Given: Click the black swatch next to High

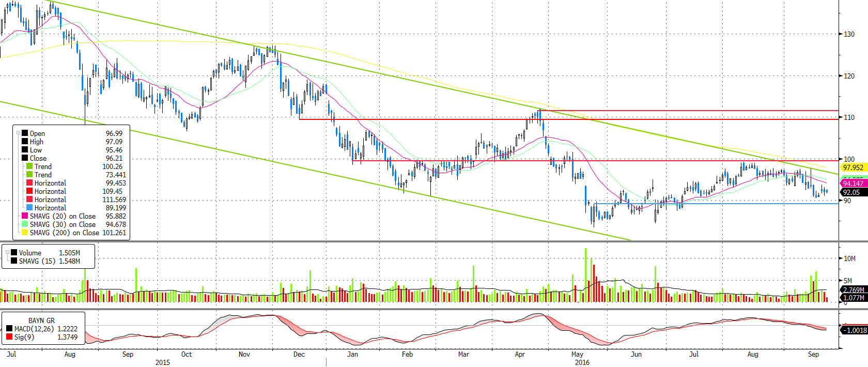Looking at the screenshot, I should [x=25, y=141].
